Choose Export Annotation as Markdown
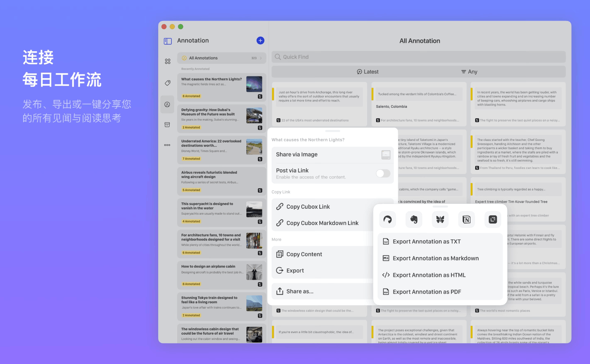590x364 pixels. click(435, 259)
